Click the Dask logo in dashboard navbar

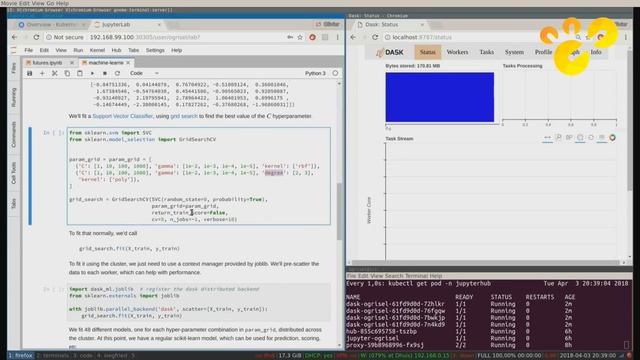pyautogui.click(x=390, y=52)
